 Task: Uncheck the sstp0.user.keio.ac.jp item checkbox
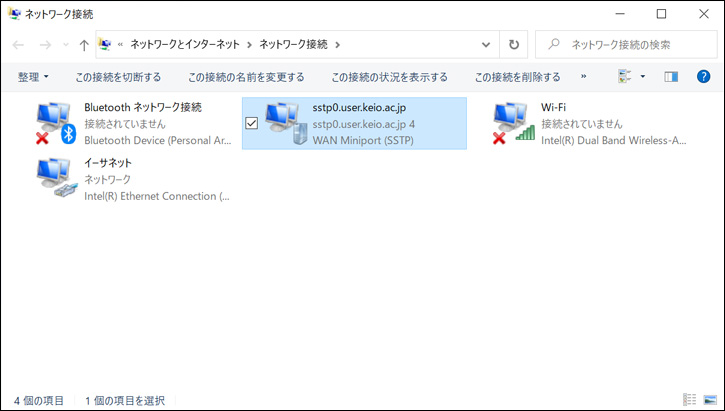tap(251, 123)
